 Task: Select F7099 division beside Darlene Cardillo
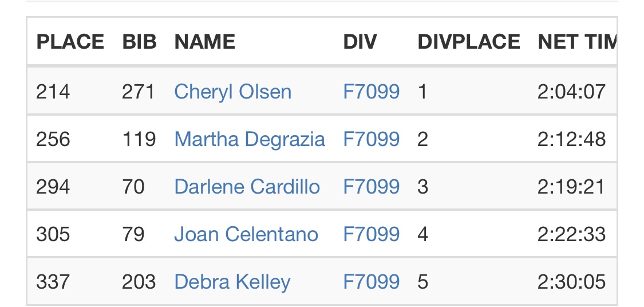tap(371, 187)
